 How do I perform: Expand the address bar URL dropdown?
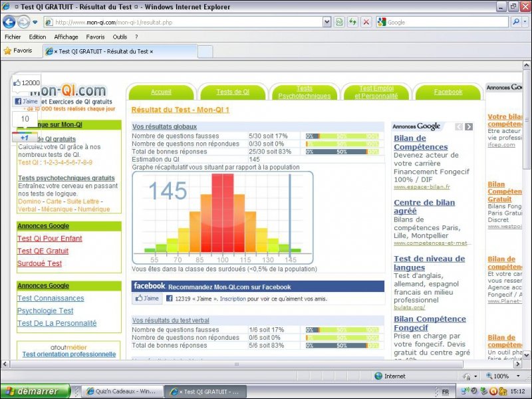click(327, 22)
